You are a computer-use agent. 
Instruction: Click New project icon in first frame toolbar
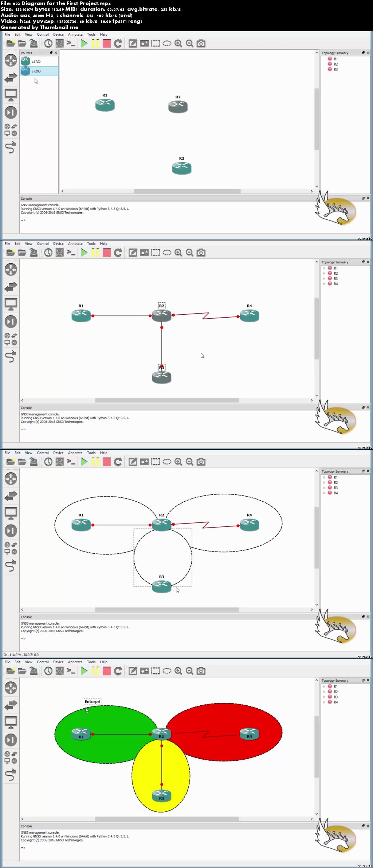11,44
